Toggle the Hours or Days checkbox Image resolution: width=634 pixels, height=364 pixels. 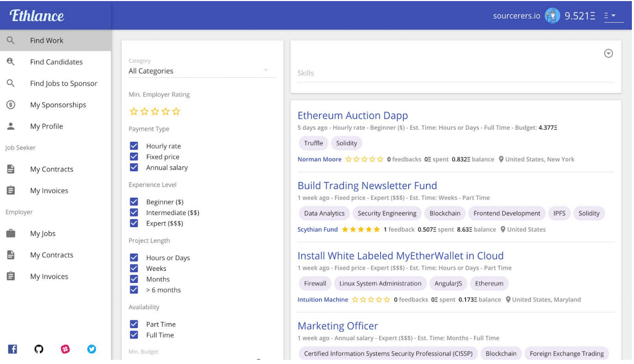pos(134,258)
